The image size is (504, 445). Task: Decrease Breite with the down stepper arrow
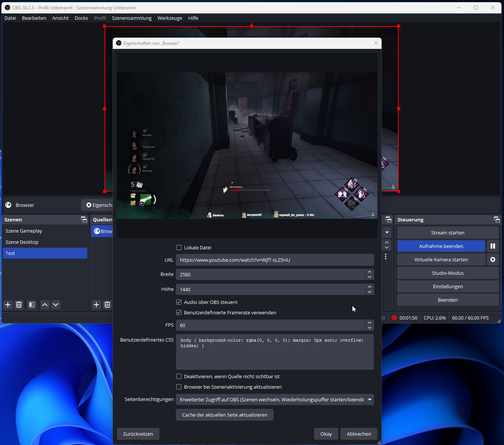(370, 277)
